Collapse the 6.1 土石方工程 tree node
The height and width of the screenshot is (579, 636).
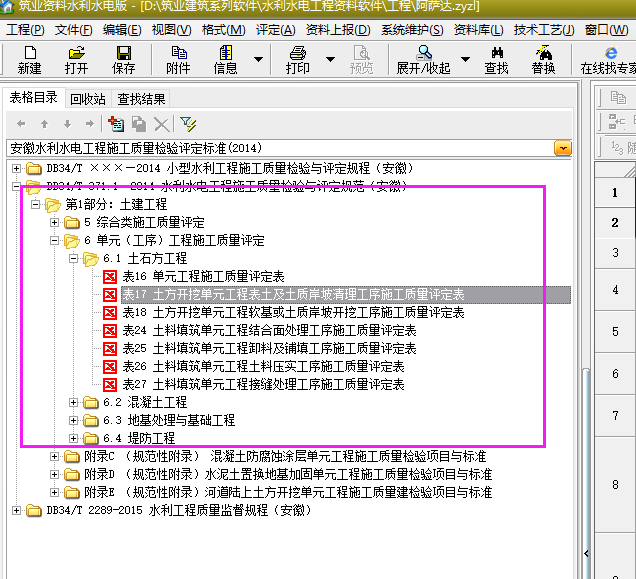click(x=74, y=259)
